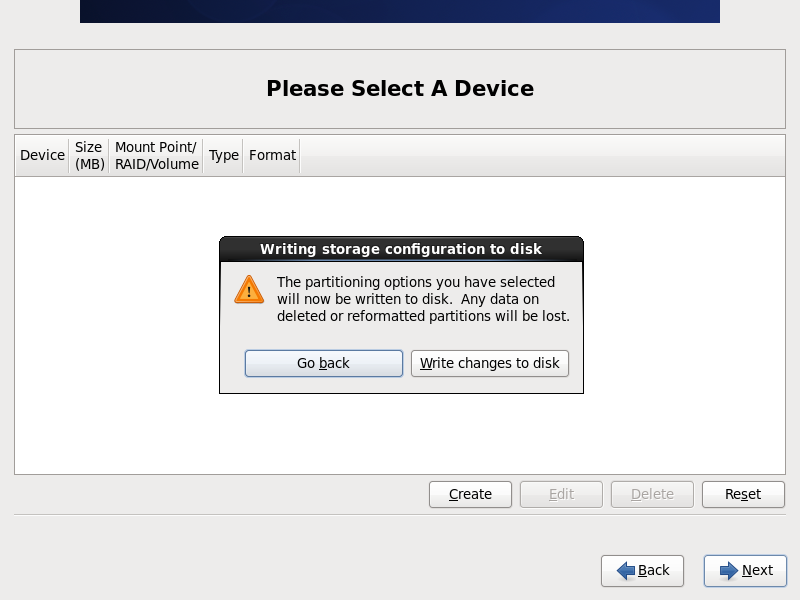Click the blank header area beside Format
This screenshot has width=800, height=600.
542,155
